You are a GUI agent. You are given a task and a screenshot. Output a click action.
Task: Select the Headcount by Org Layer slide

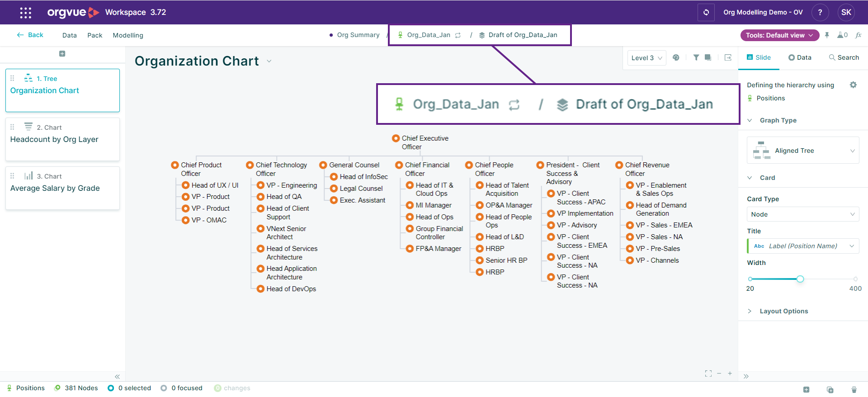click(x=62, y=139)
